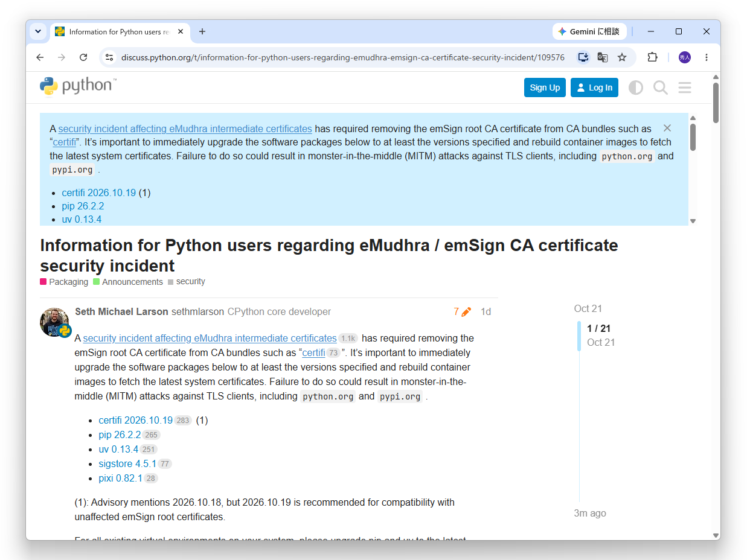Open the Chrome profile avatar
The height and width of the screenshot is (560, 747).
coord(684,57)
